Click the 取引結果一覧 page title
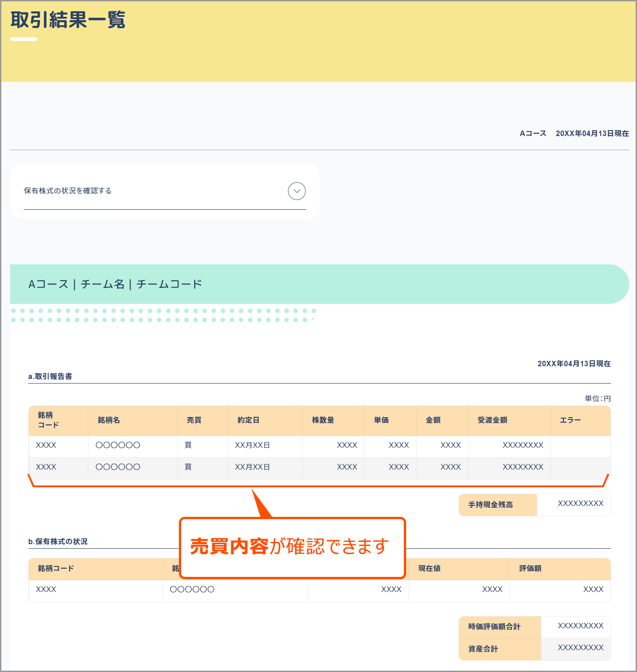Viewport: 637px width, 672px height. point(68,20)
